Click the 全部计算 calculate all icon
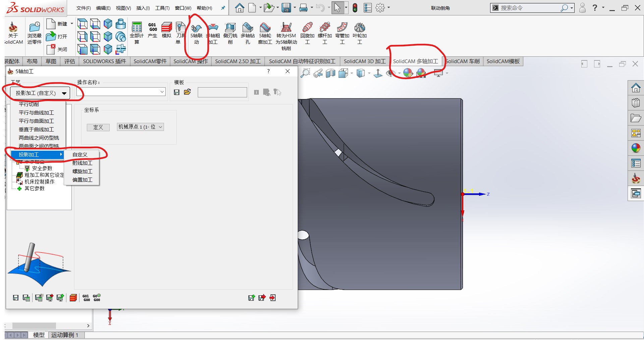 click(137, 33)
